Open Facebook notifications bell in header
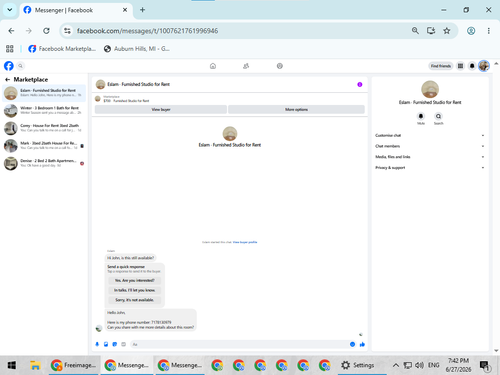This screenshot has width=500, height=375. [472, 66]
